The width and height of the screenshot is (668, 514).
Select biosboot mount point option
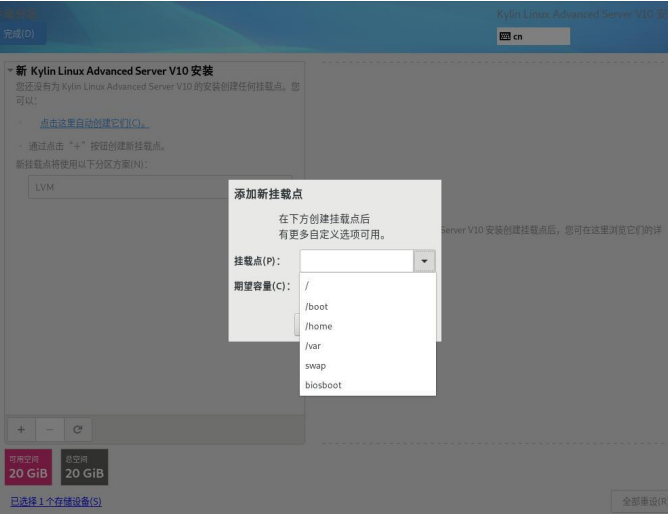click(x=368, y=385)
